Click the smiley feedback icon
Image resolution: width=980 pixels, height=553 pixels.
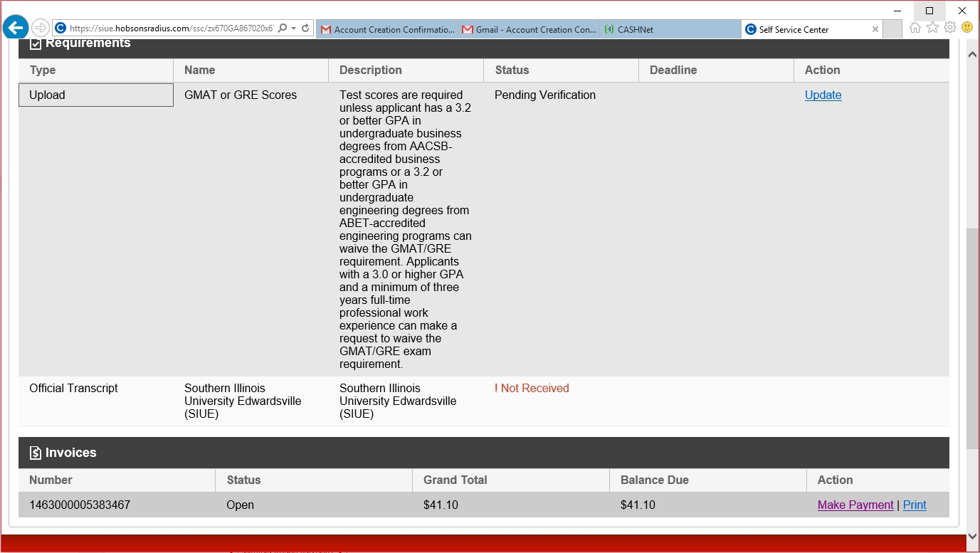(x=966, y=28)
